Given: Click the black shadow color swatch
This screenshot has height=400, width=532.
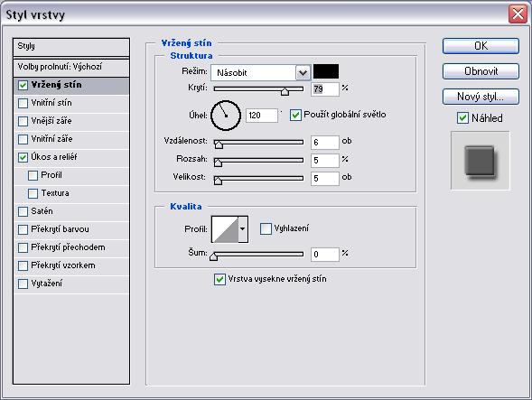Looking at the screenshot, I should (326, 71).
